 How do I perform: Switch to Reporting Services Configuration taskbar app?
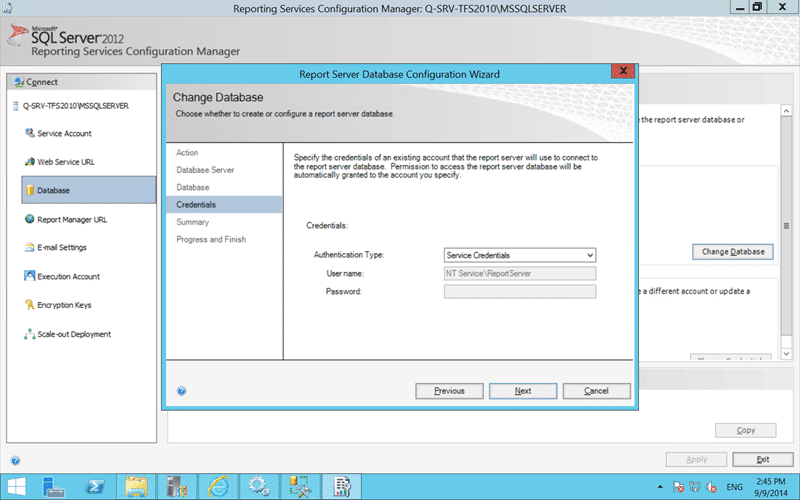point(341,486)
